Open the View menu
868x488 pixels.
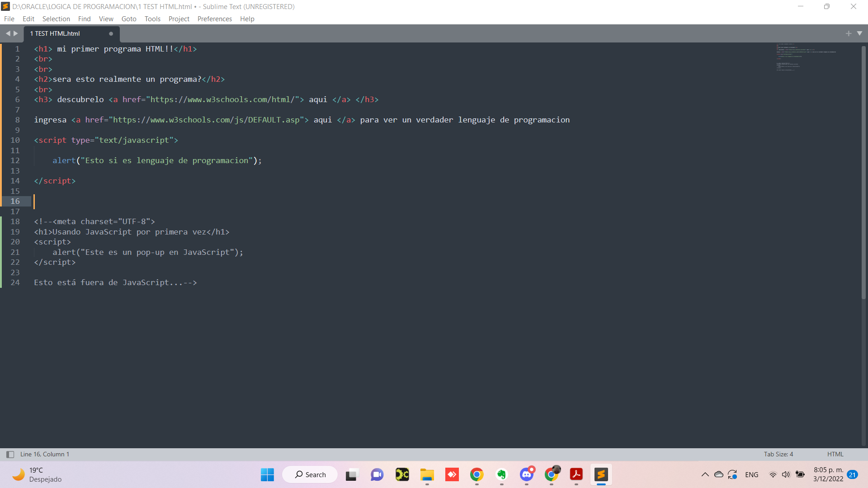106,19
